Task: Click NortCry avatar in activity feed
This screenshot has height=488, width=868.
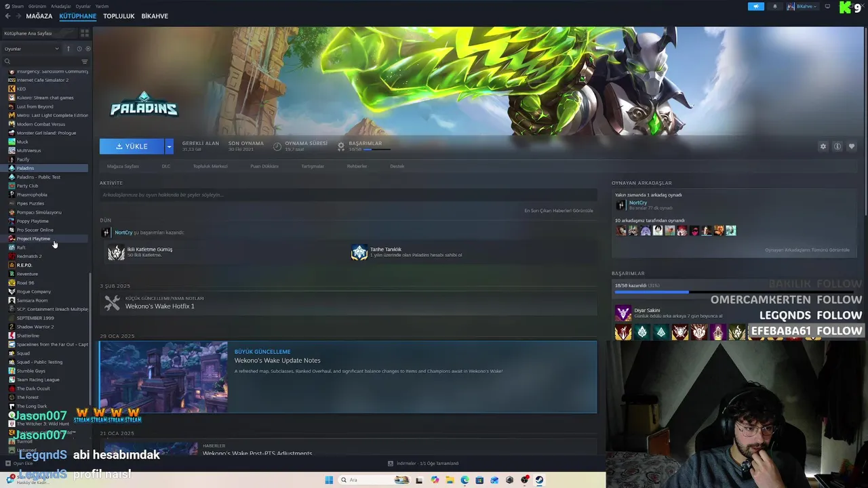Action: (106, 232)
